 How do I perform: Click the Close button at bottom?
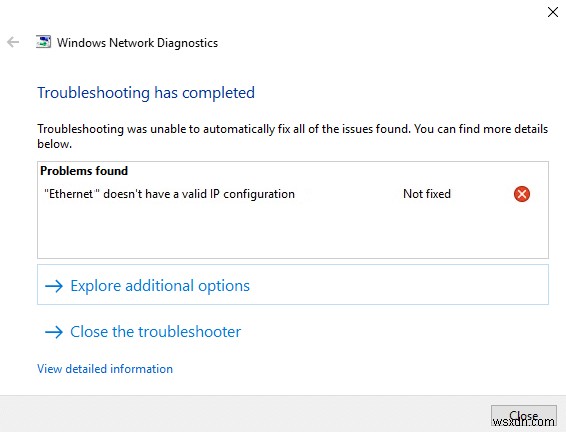[x=523, y=416]
